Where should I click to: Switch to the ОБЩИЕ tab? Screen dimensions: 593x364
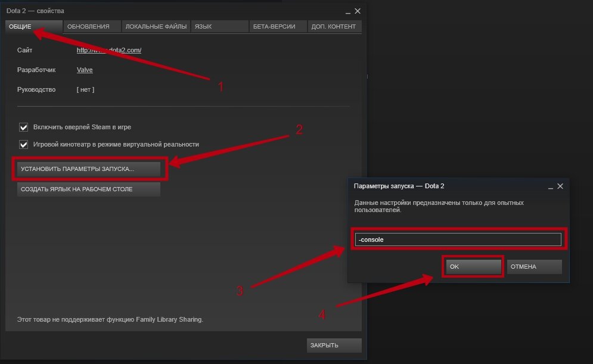[33, 26]
